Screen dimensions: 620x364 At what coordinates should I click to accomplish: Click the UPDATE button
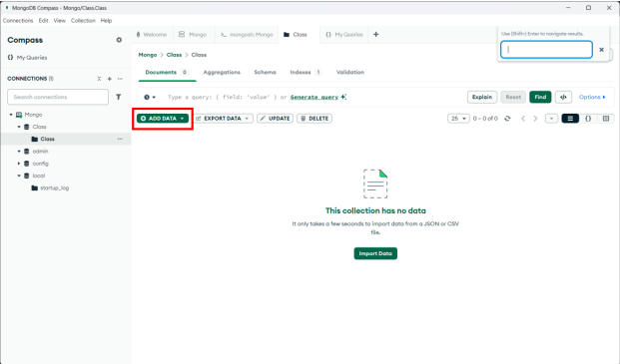tap(275, 119)
